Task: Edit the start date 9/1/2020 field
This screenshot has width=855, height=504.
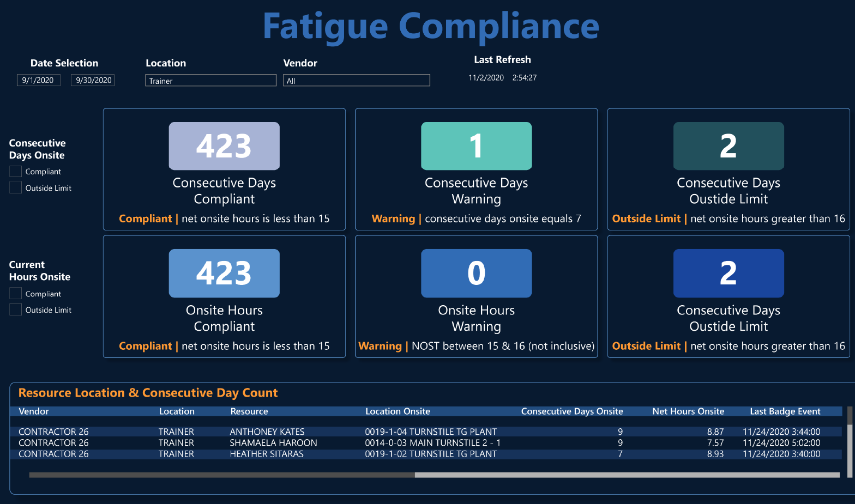Action: pyautogui.click(x=38, y=80)
